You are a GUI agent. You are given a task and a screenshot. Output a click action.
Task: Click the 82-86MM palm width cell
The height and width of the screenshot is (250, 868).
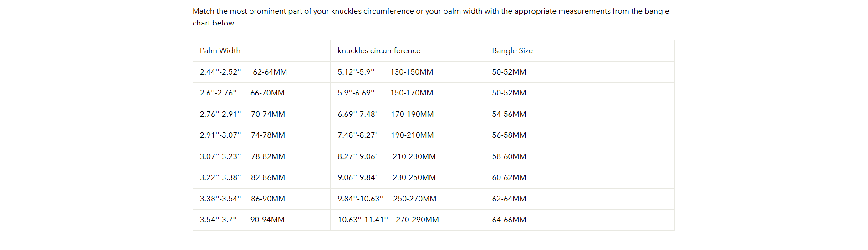pos(261,178)
